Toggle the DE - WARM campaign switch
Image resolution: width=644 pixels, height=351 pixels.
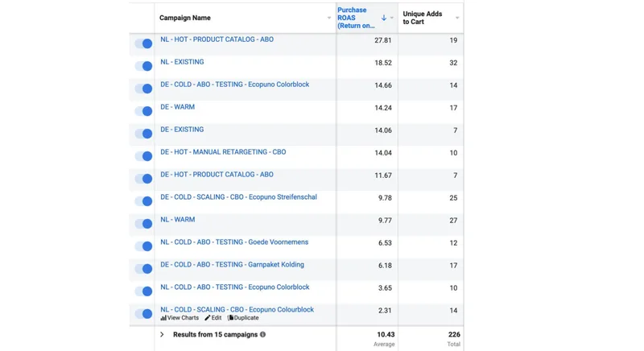[143, 111]
